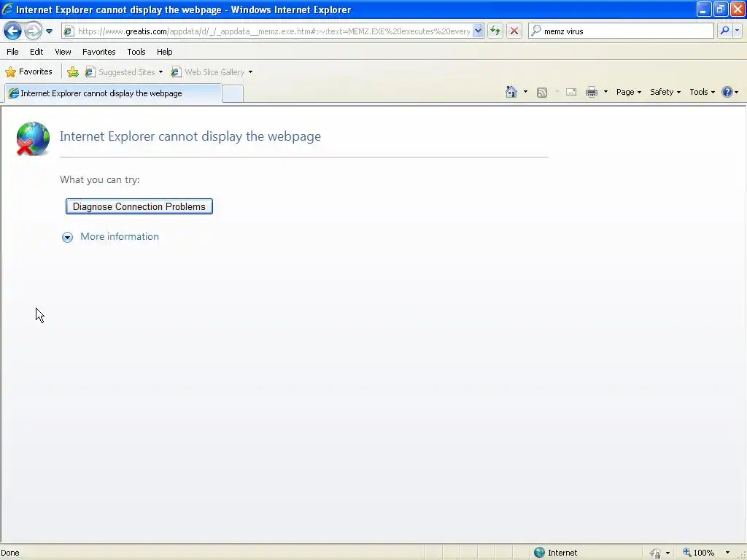Screen dimensions: 747x560
Task: Run search with the magnifier button
Action: [724, 31]
